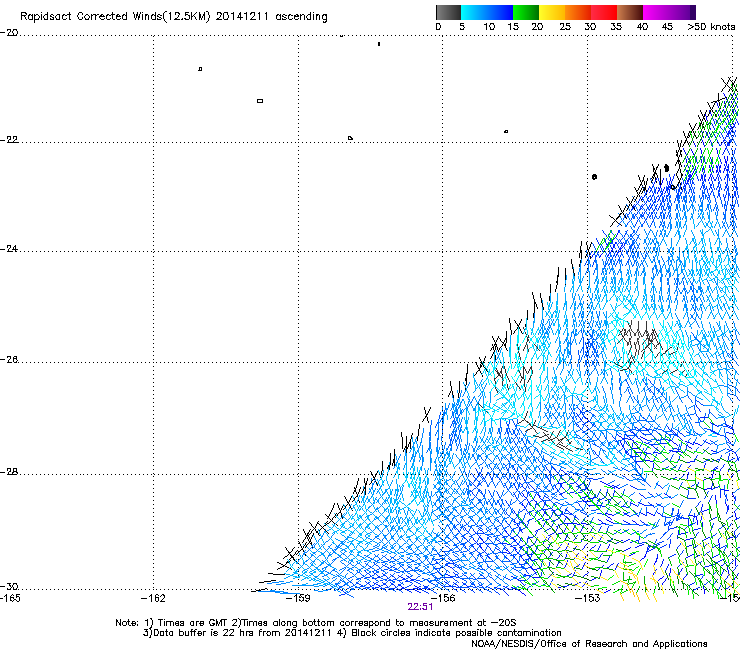Viewport: 740px width, 650px height.
Task: Click the purple 22:51 time label
Action: tap(420, 607)
